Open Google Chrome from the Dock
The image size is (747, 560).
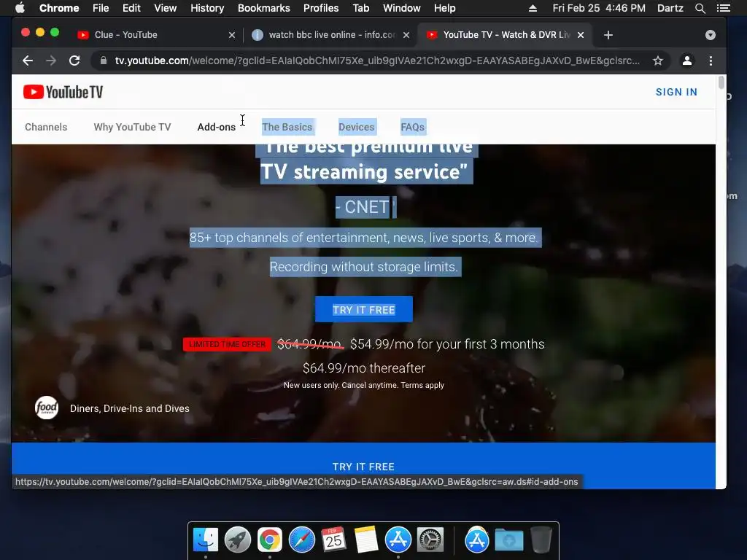pyautogui.click(x=270, y=540)
